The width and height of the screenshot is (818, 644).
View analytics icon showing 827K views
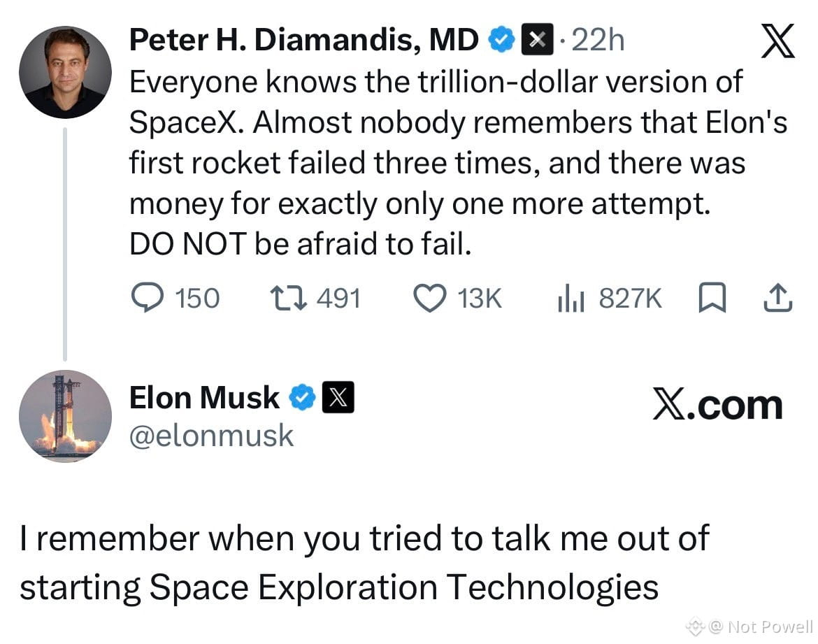[x=571, y=298]
